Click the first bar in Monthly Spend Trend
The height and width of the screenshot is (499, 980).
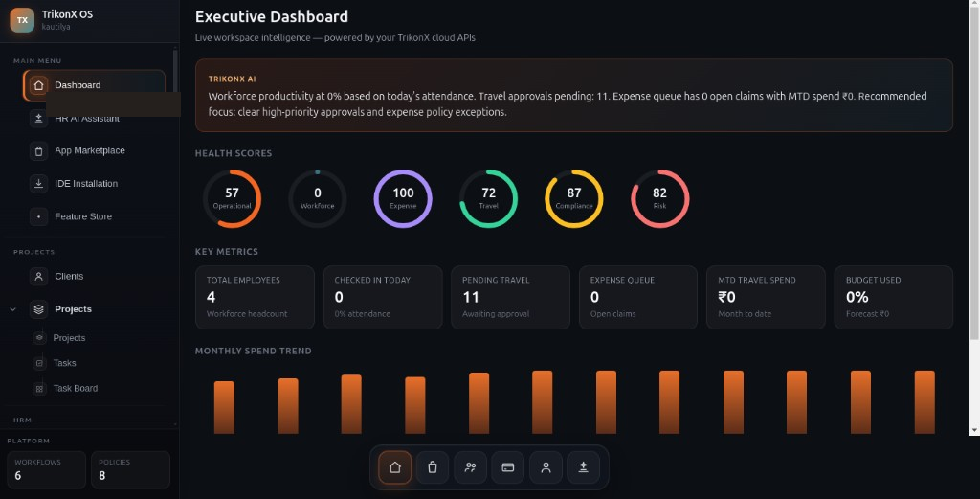(x=224, y=407)
